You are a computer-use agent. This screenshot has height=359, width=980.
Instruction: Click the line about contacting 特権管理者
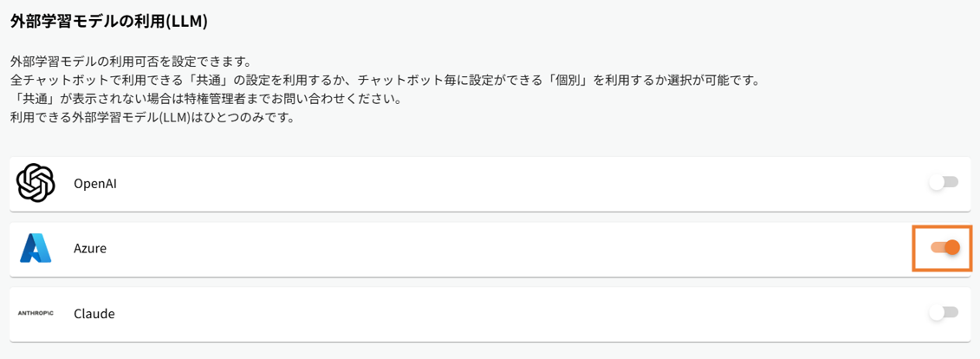[204, 98]
